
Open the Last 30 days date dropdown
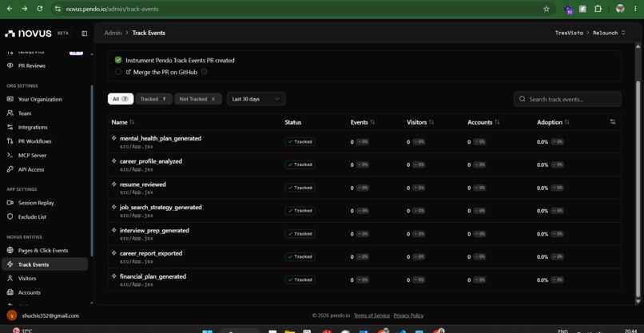(256, 99)
